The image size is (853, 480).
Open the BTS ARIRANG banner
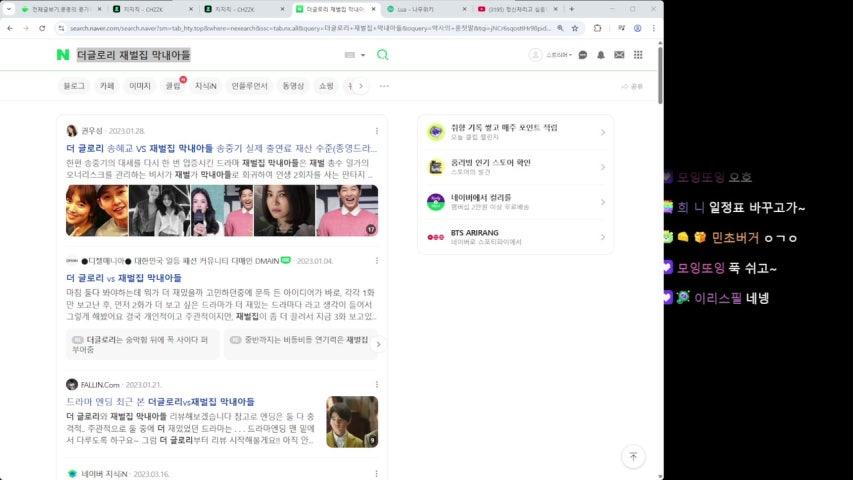tap(515, 237)
